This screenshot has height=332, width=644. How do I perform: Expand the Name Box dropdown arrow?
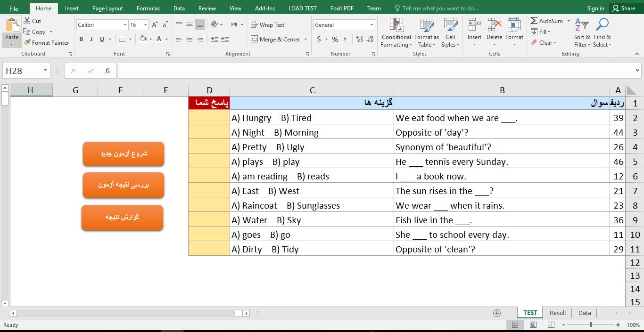[45, 71]
